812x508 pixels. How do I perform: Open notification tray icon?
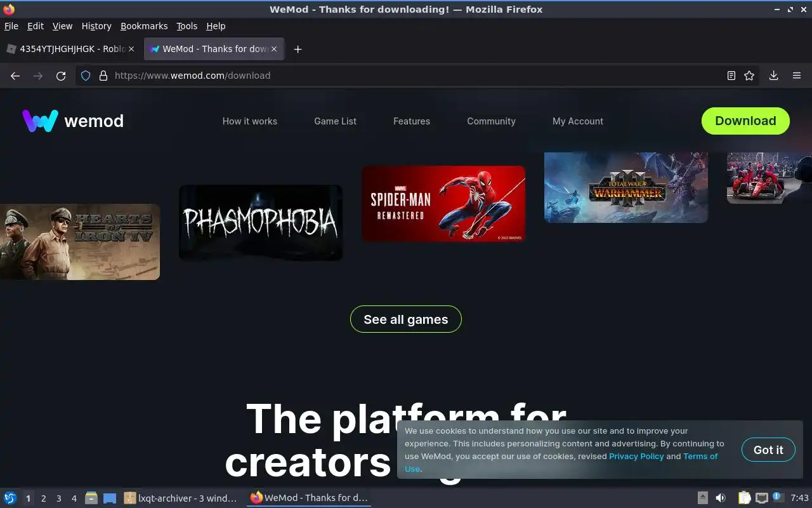pos(778,498)
